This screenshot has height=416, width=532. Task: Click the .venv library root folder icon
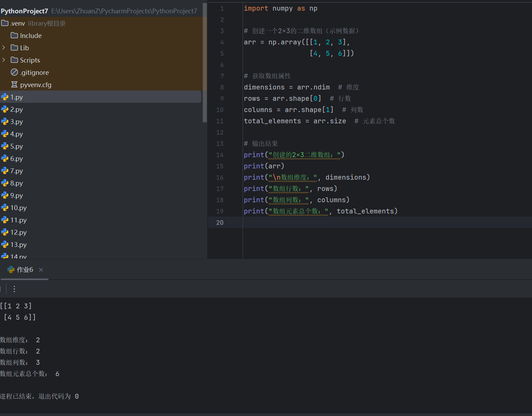click(x=4, y=23)
